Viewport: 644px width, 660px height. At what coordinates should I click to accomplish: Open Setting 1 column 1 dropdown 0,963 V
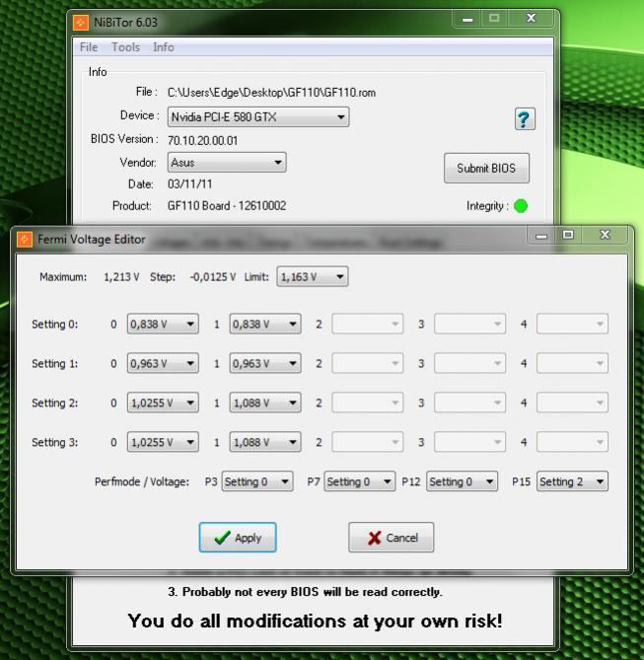click(x=265, y=363)
